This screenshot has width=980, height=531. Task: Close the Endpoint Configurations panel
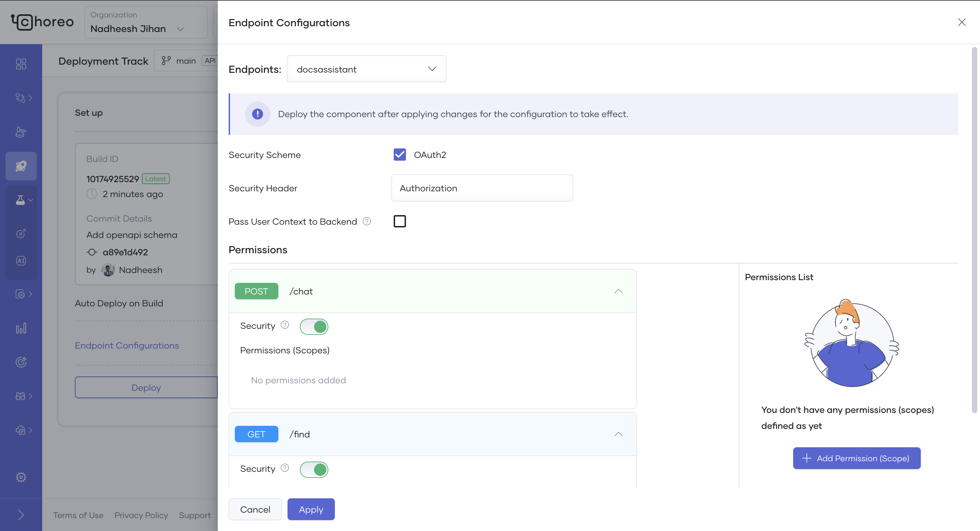click(962, 22)
